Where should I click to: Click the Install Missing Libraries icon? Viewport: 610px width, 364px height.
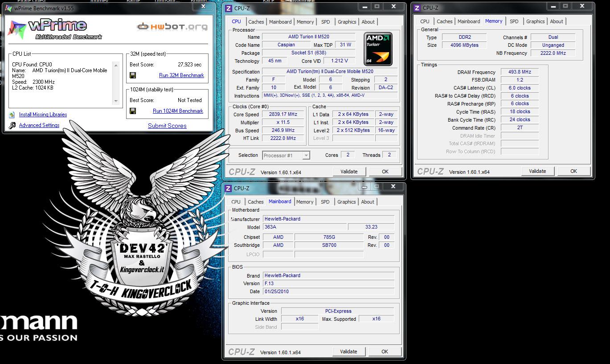[x=12, y=115]
